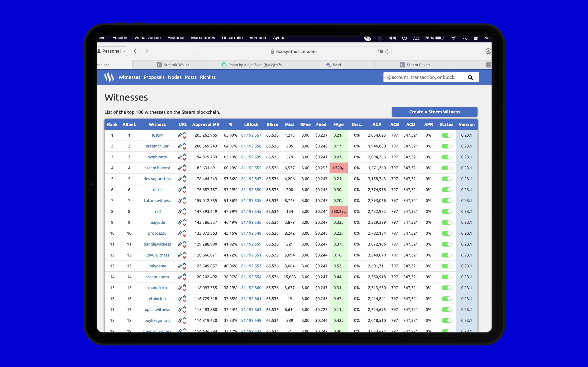Reload the page with the refresh icon
Viewport: 588px width, 367px height.
pyautogui.click(x=387, y=51)
